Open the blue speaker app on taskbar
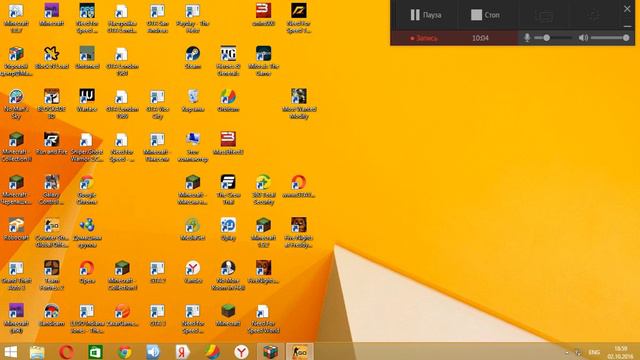Screen dimensions: 640x360 (153, 352)
